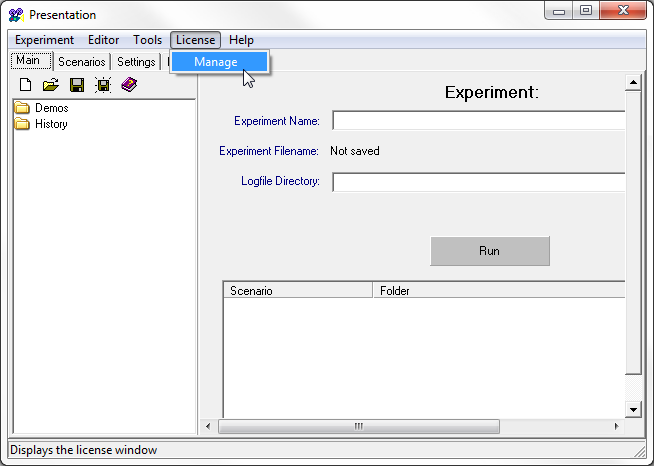Maximize the Presentation window

coord(586,11)
